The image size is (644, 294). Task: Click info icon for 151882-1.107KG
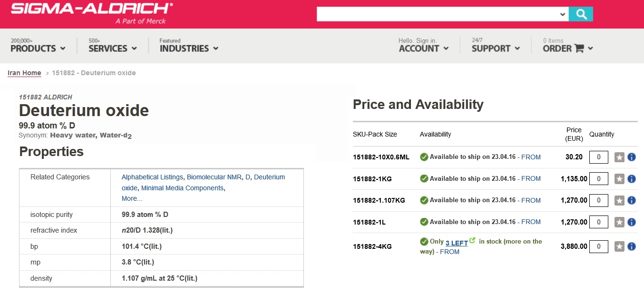tap(632, 200)
